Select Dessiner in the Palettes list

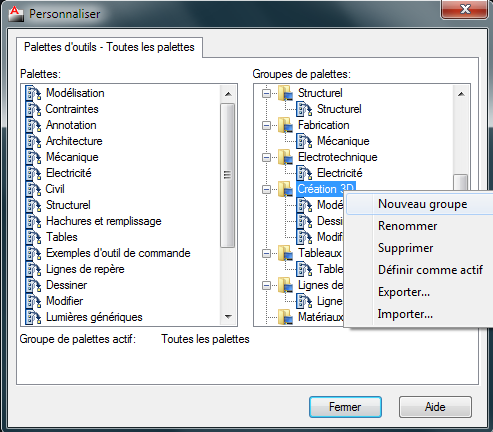point(67,285)
